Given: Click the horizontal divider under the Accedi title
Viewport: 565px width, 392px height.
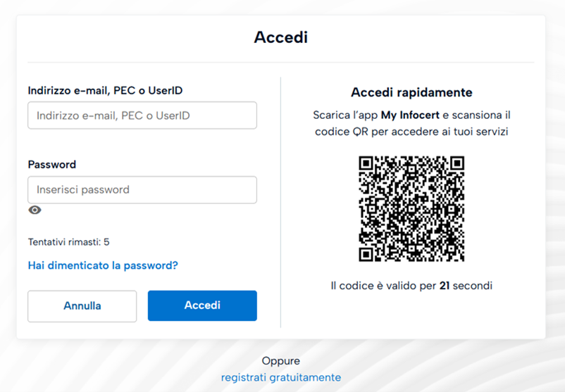Looking at the screenshot, I should [281, 63].
